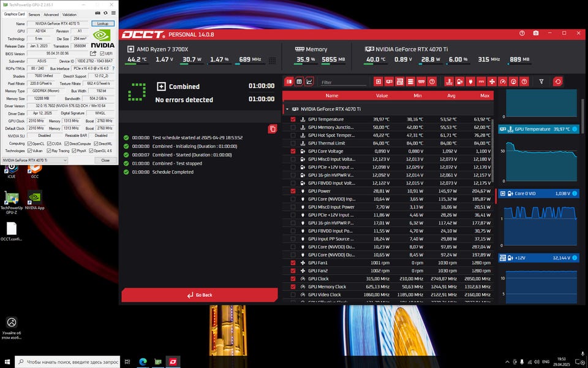
Task: Toggle the thermometer temperature sensor filter
Action: click(449, 82)
